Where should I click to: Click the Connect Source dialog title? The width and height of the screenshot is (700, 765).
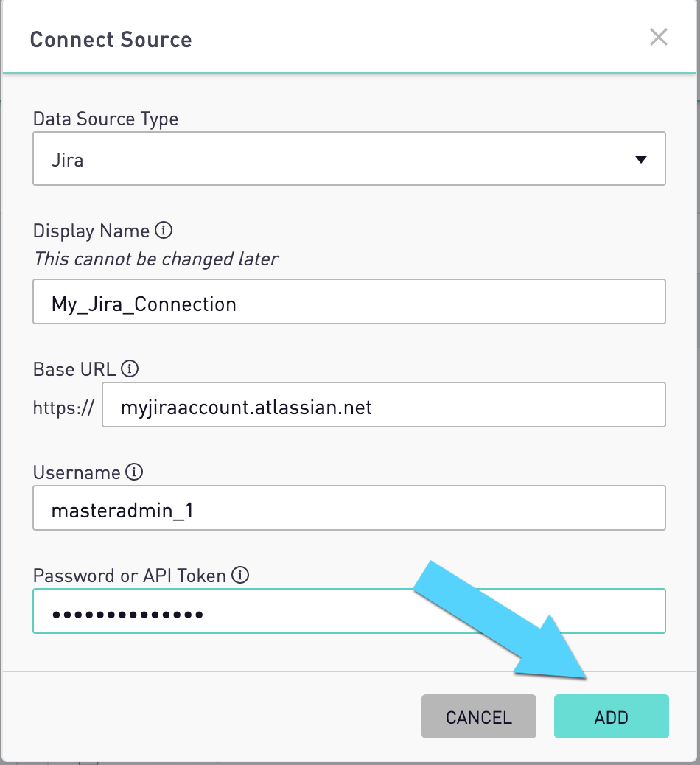pyautogui.click(x=111, y=40)
